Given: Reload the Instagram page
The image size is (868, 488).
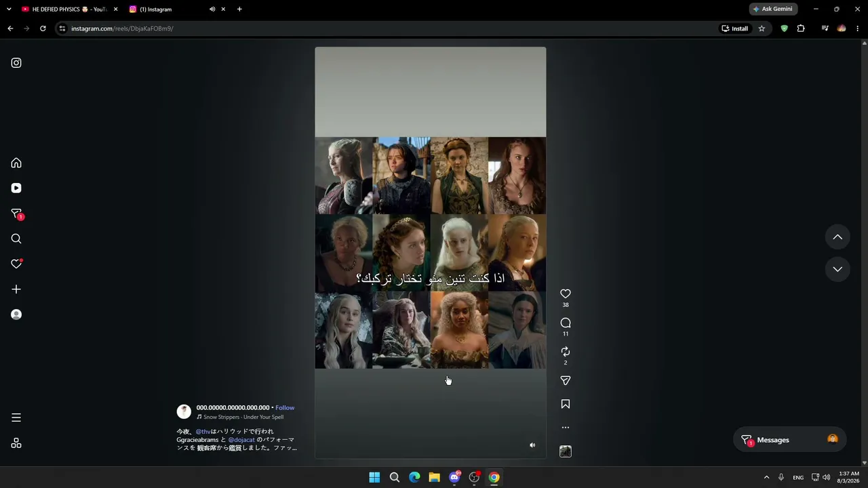Looking at the screenshot, I should tap(43, 28).
